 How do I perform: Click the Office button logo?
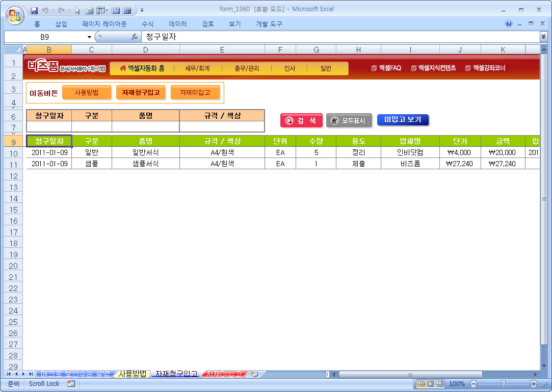[x=14, y=14]
